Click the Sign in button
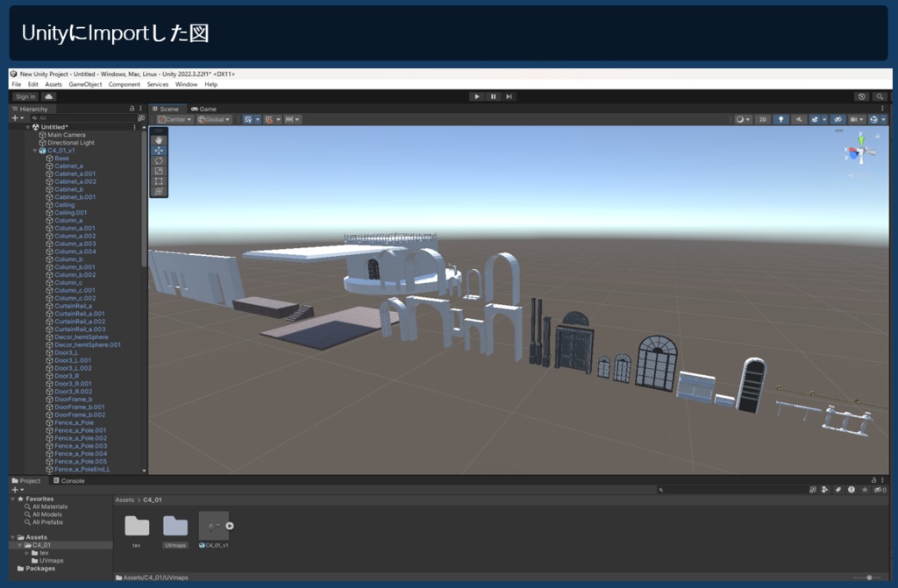The image size is (898, 588). tap(25, 96)
